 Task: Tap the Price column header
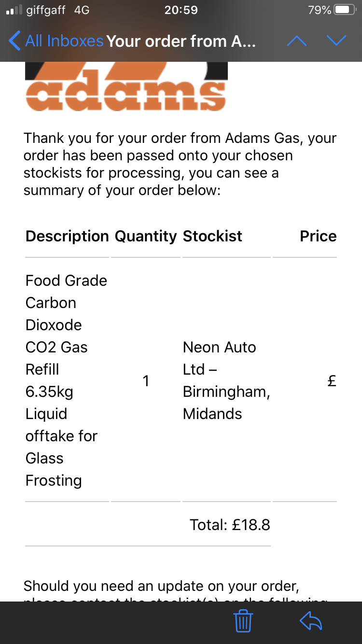318,236
